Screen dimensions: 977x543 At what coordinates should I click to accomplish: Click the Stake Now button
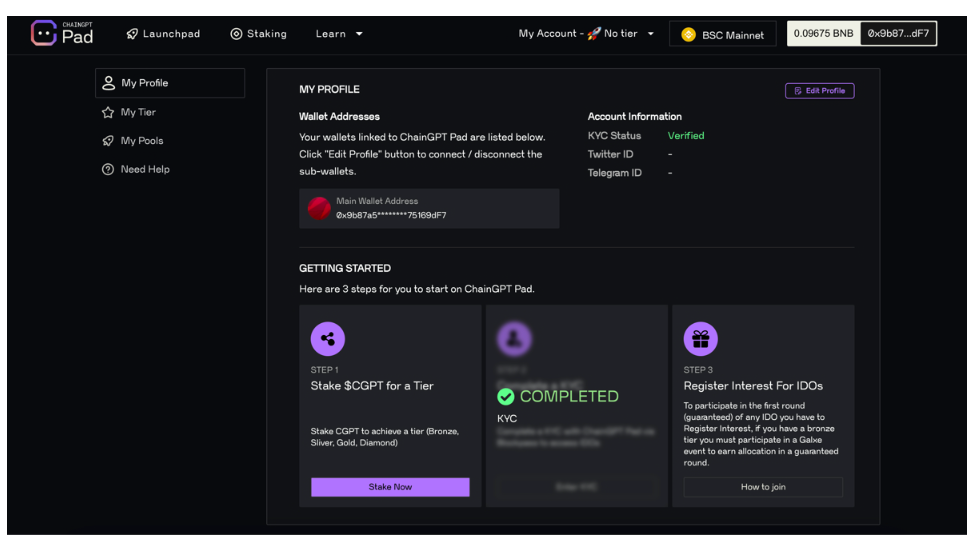pos(390,487)
